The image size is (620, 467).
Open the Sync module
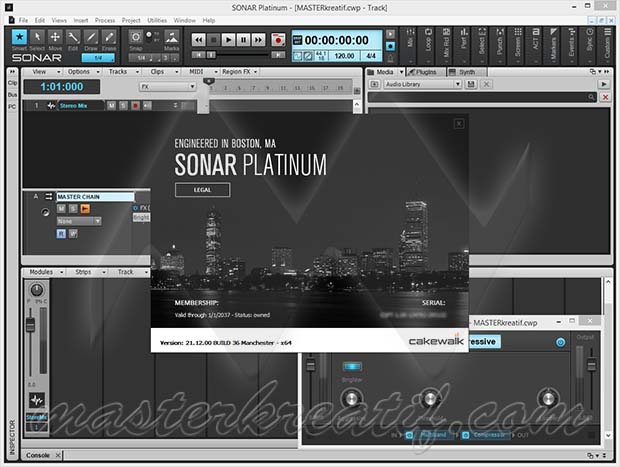[589, 44]
